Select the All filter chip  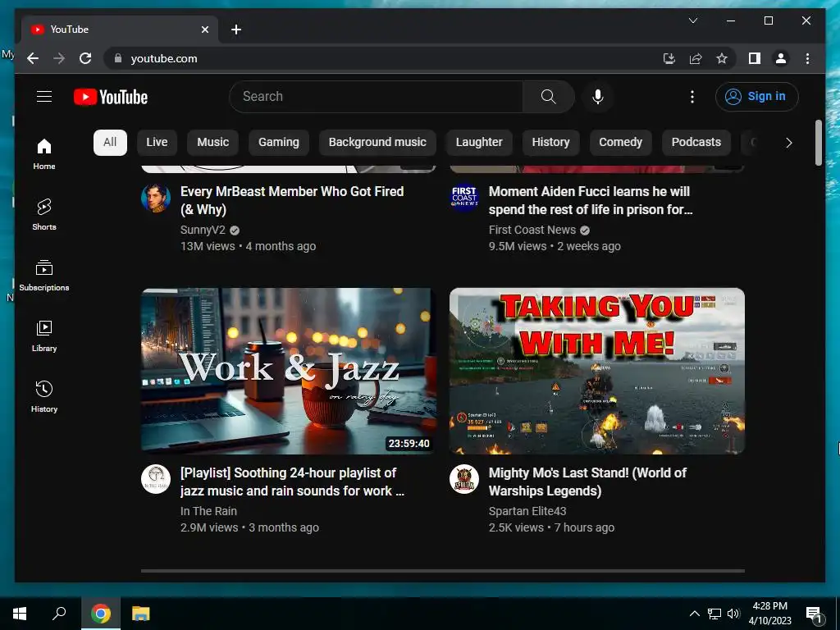click(110, 142)
